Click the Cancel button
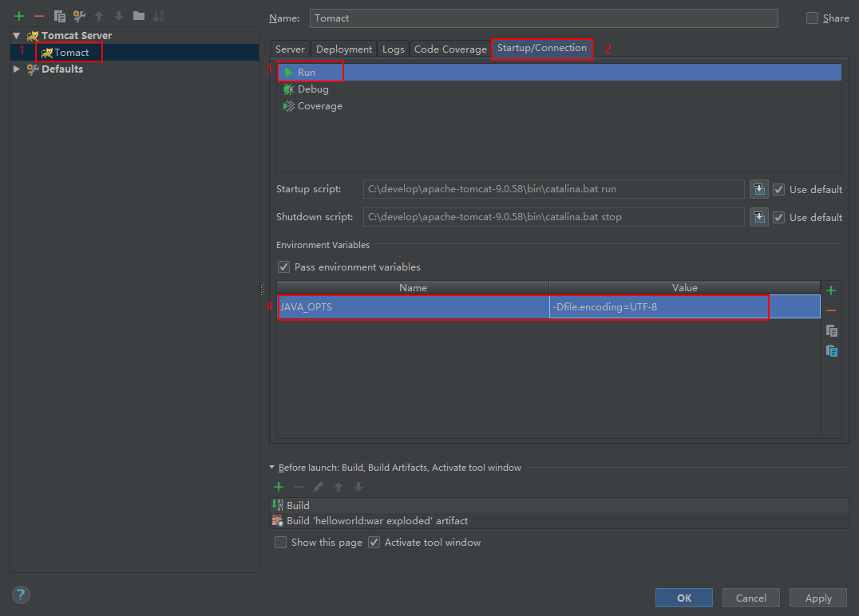Screen dimensions: 859x616 coord(751,598)
